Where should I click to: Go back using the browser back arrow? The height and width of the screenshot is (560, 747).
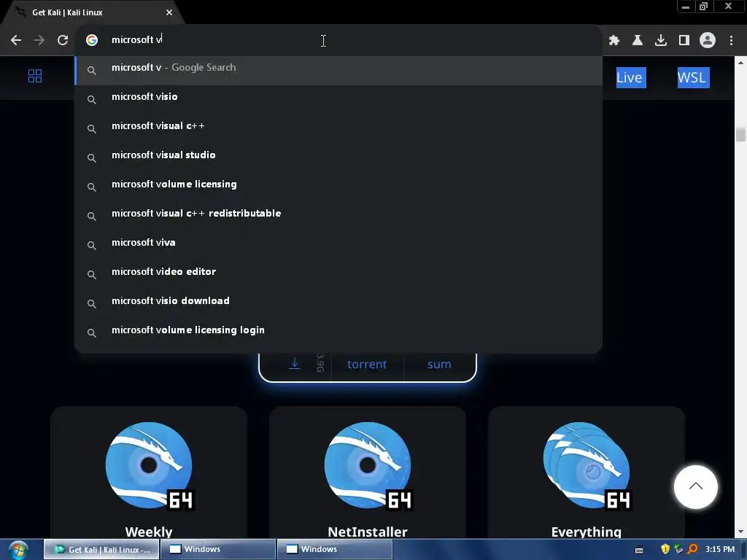point(16,40)
